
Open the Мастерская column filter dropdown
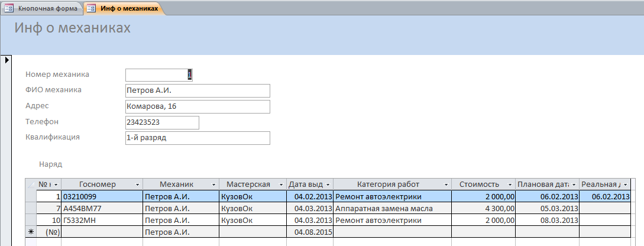pos(281,185)
